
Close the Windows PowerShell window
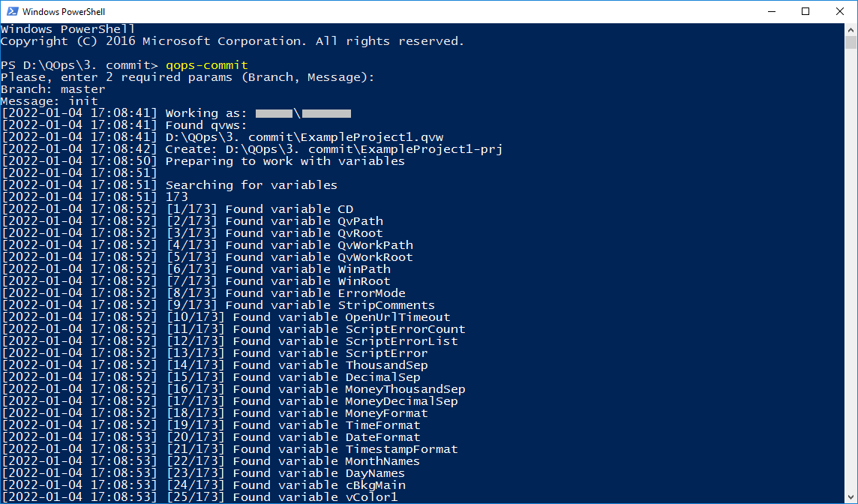tap(840, 11)
